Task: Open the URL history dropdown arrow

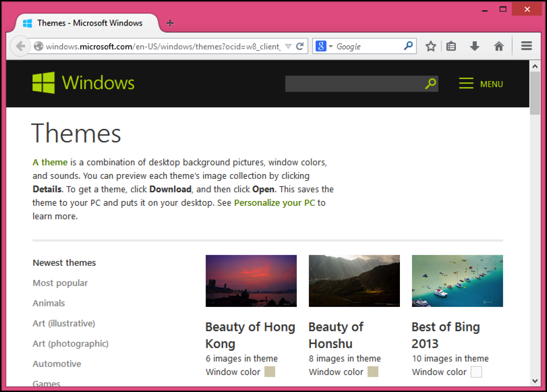Action: tap(288, 47)
